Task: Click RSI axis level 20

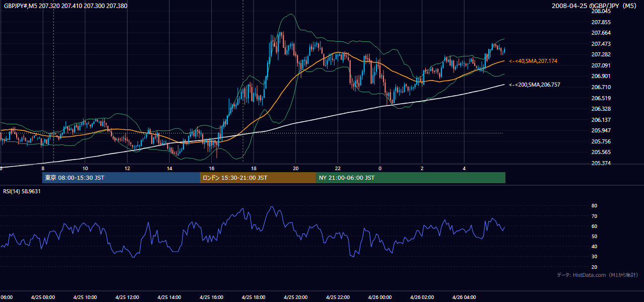Action: click(594, 267)
